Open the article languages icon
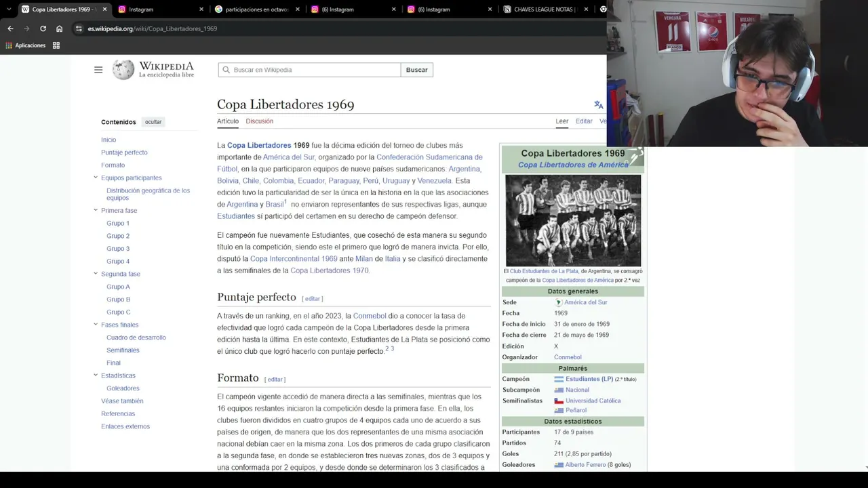Image resolution: width=868 pixels, height=488 pixels. pyautogui.click(x=598, y=104)
